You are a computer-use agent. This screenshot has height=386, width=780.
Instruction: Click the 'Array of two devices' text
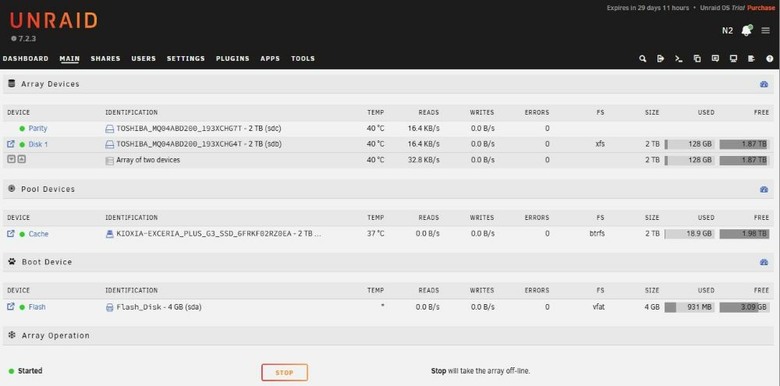[148, 160]
